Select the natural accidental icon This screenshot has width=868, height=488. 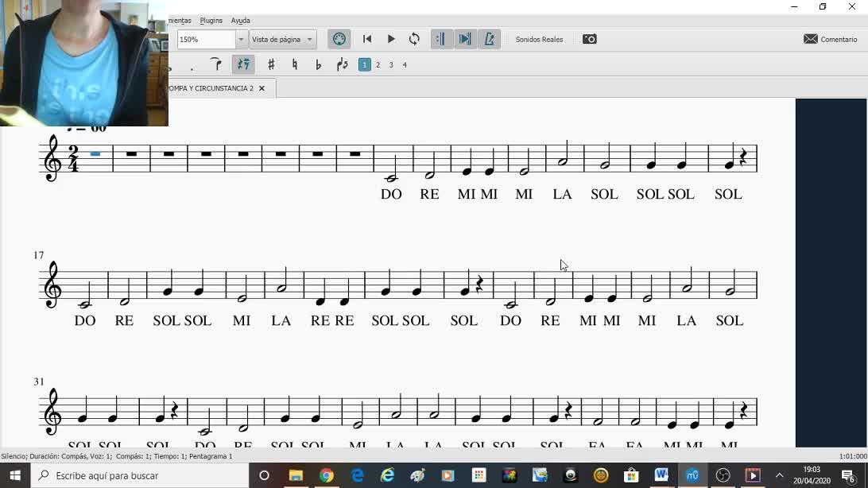295,64
